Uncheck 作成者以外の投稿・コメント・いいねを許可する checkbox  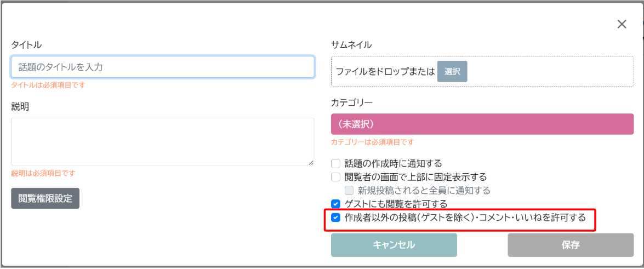[336, 218]
